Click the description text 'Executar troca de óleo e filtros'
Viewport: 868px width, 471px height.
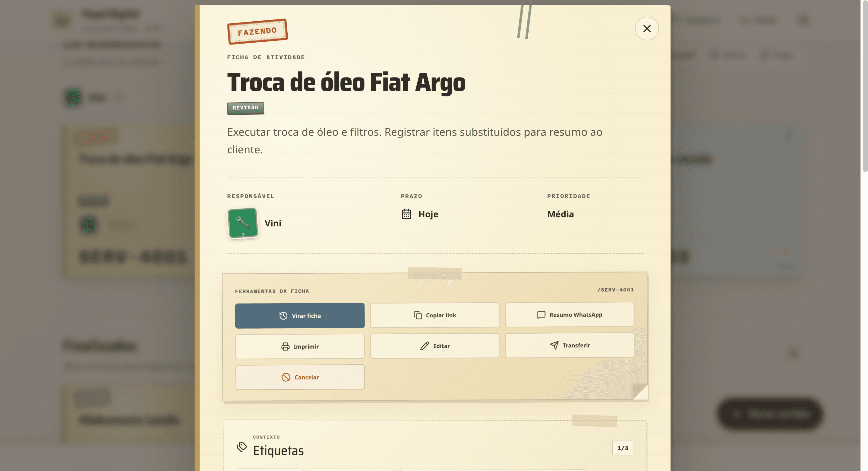(304, 132)
